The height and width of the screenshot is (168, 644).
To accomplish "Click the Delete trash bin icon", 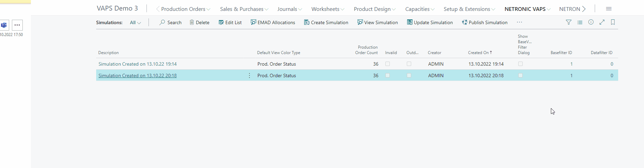I will [192, 22].
